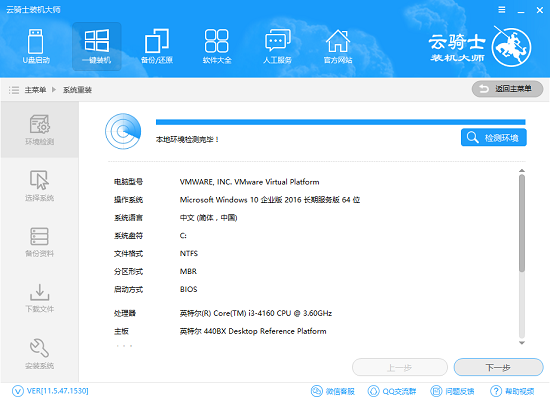Viewport: 550px width, 400px height.
Task: Open 帮助视频 help video
Action: (x=512, y=391)
